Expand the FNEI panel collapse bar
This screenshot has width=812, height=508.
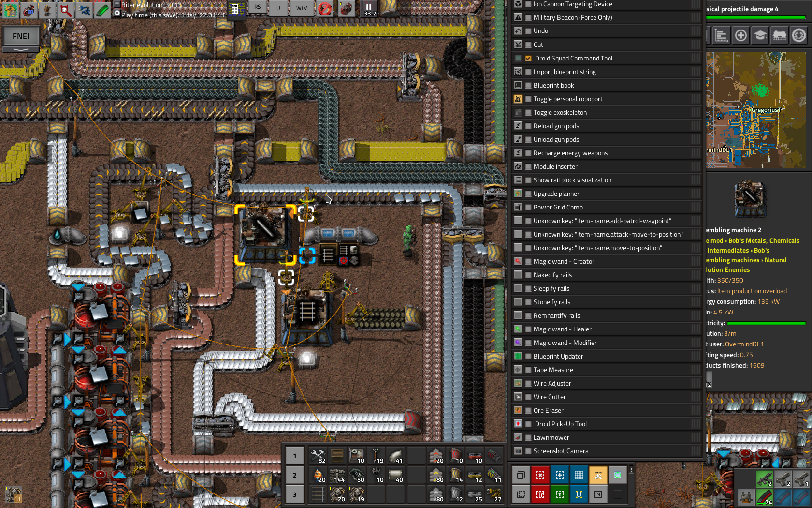(x=21, y=49)
